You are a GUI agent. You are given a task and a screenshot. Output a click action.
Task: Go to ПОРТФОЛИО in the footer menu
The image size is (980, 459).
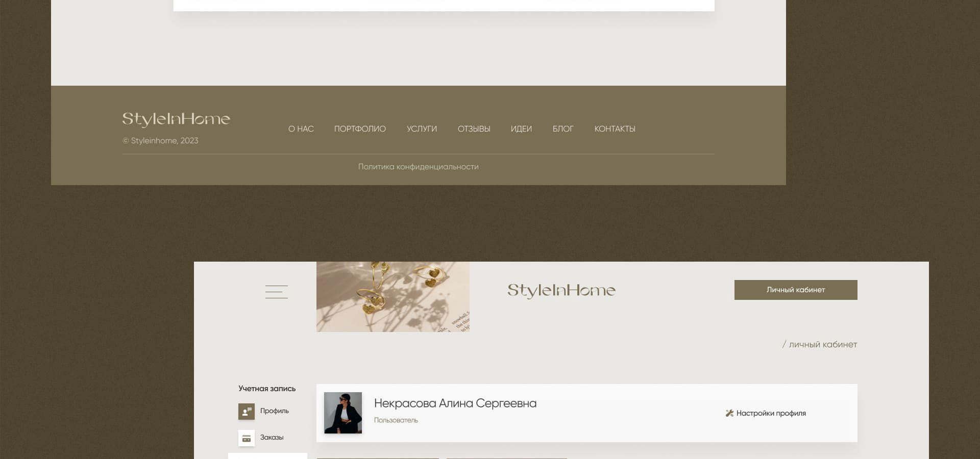pos(360,129)
